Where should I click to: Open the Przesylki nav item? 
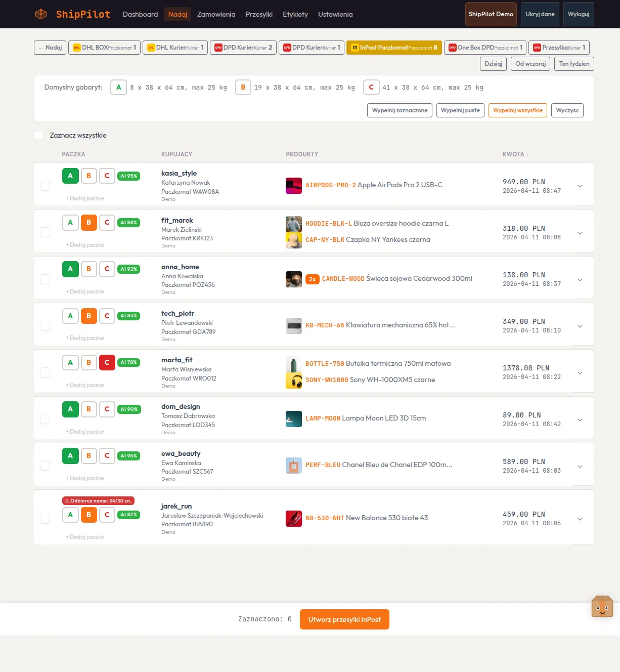(259, 14)
